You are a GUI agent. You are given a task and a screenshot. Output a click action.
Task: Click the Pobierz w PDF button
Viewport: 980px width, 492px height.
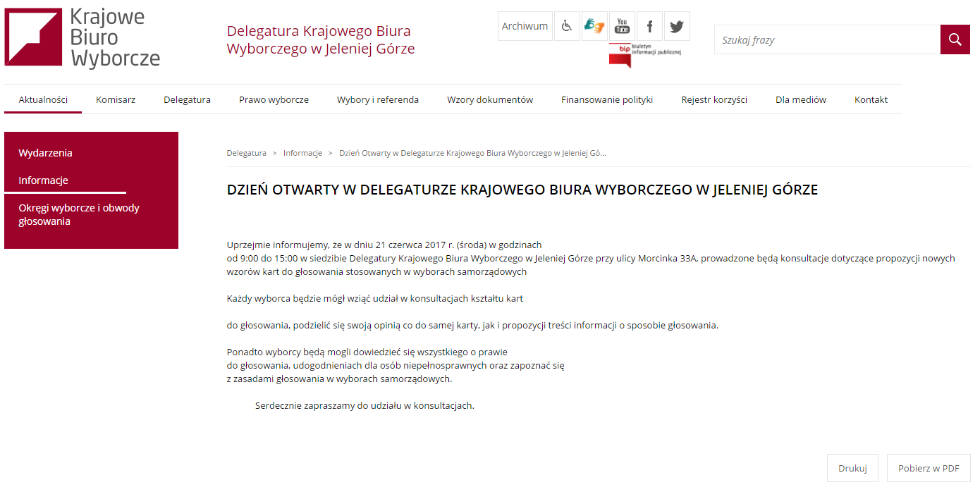(x=929, y=468)
